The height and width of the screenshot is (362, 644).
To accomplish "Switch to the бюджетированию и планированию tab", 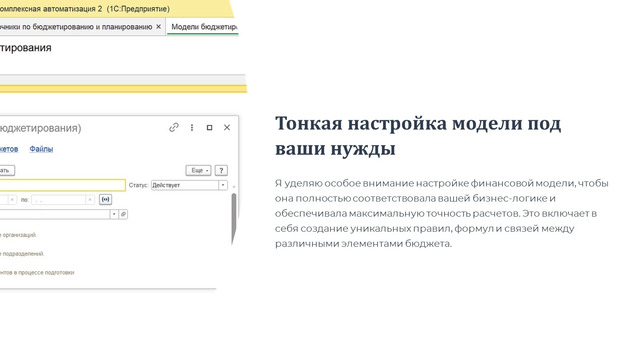I will [75, 26].
